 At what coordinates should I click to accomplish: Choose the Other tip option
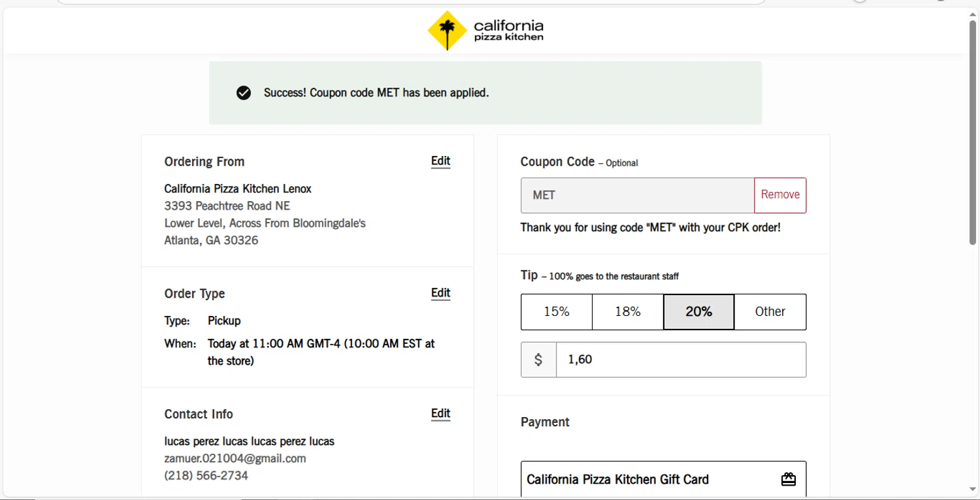coord(770,312)
